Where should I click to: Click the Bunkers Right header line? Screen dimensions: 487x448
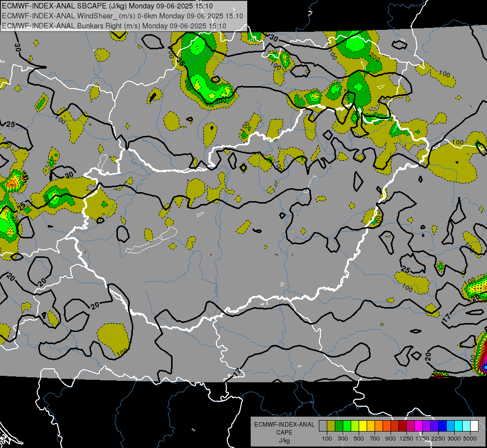114,26
